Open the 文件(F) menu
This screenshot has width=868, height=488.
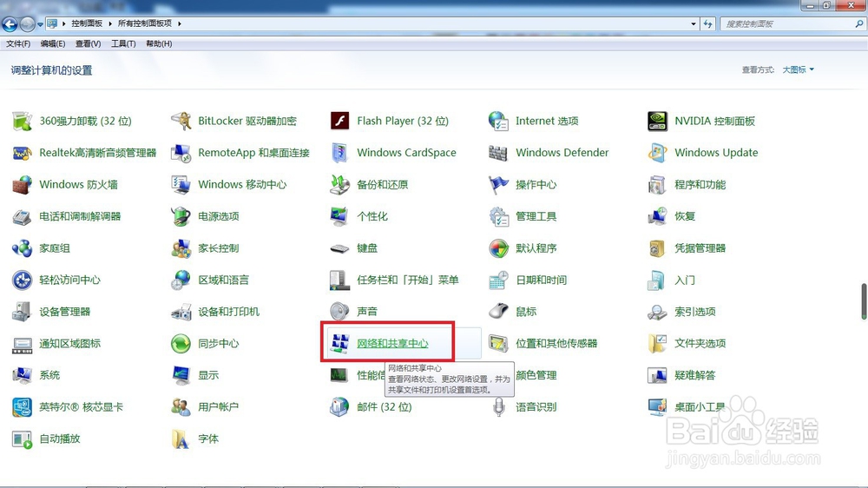pyautogui.click(x=18, y=43)
